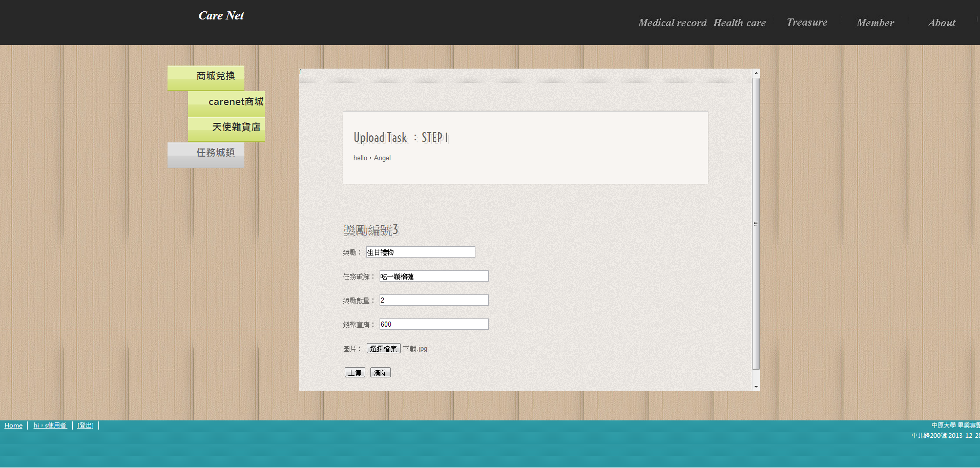Click the 上傳 upload button
The image size is (980, 468).
[355, 373]
